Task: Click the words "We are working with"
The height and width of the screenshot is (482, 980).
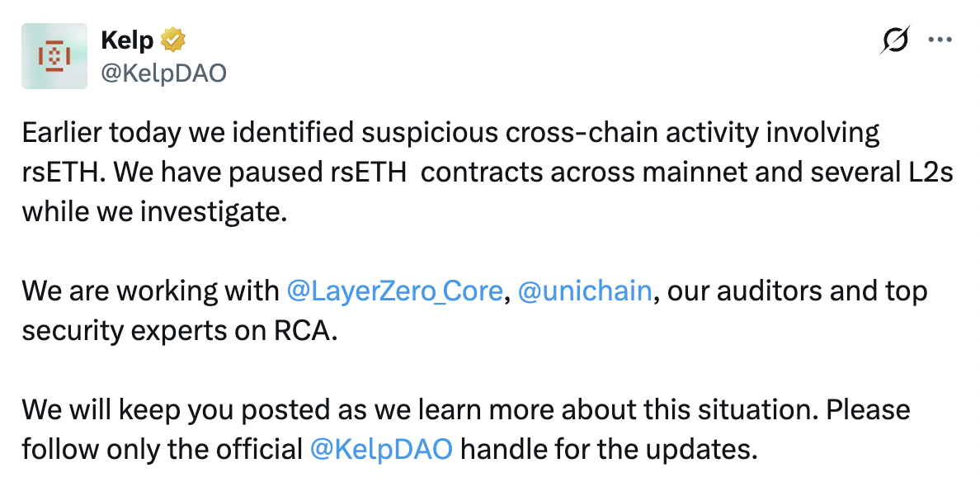Action: (150, 291)
